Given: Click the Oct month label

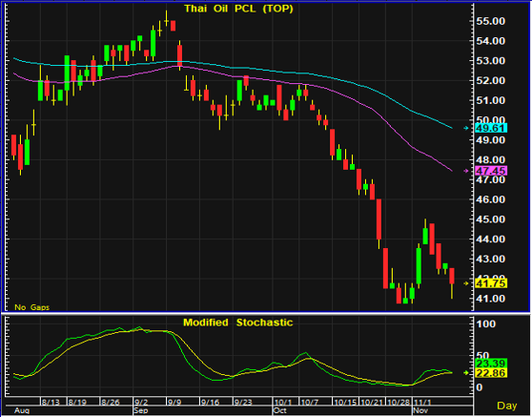Looking at the screenshot, I should click(x=280, y=411).
